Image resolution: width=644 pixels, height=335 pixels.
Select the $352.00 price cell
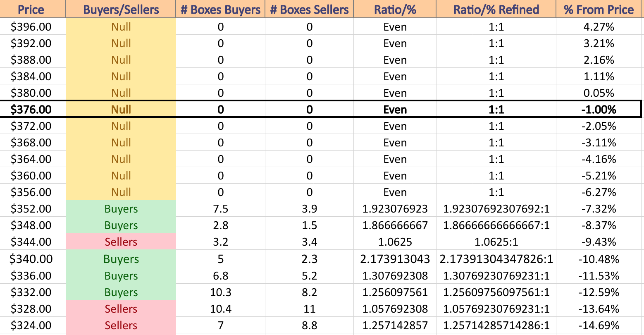(x=33, y=209)
